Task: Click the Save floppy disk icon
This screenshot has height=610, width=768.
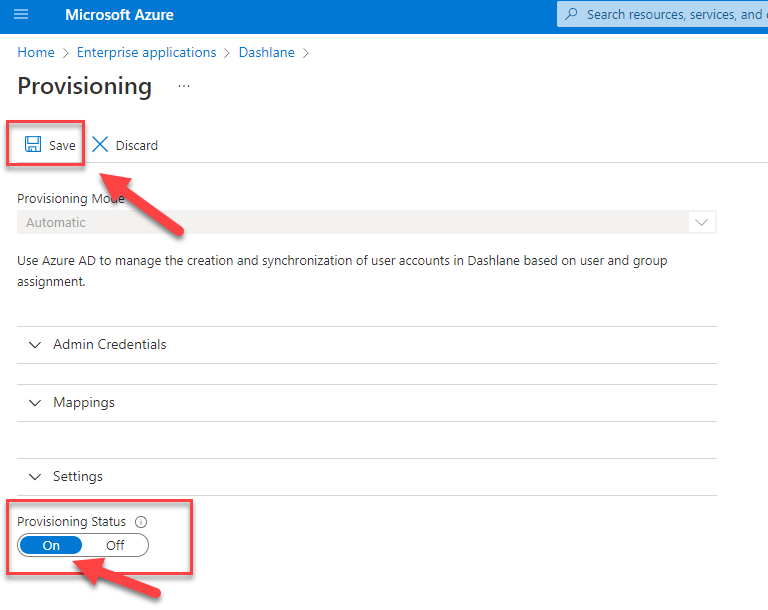Action: point(33,144)
